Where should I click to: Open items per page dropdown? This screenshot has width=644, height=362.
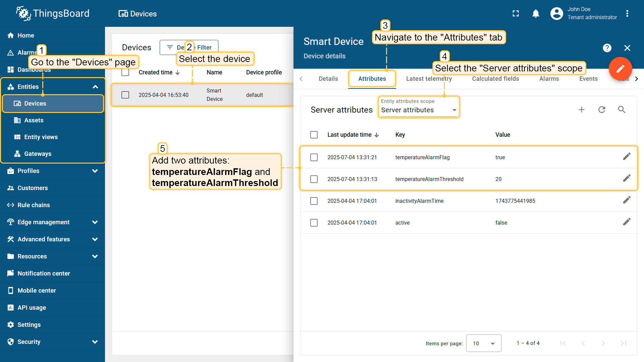pos(483,343)
